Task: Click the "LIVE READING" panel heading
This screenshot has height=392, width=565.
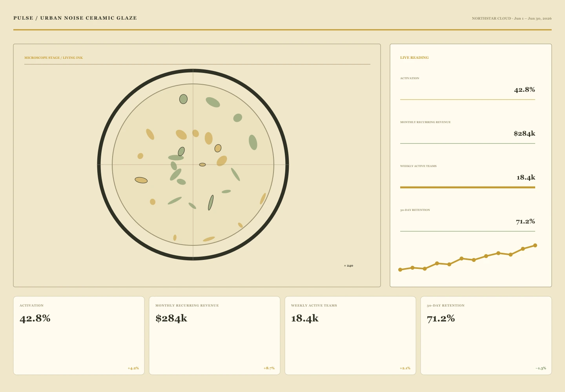Action: [414, 58]
